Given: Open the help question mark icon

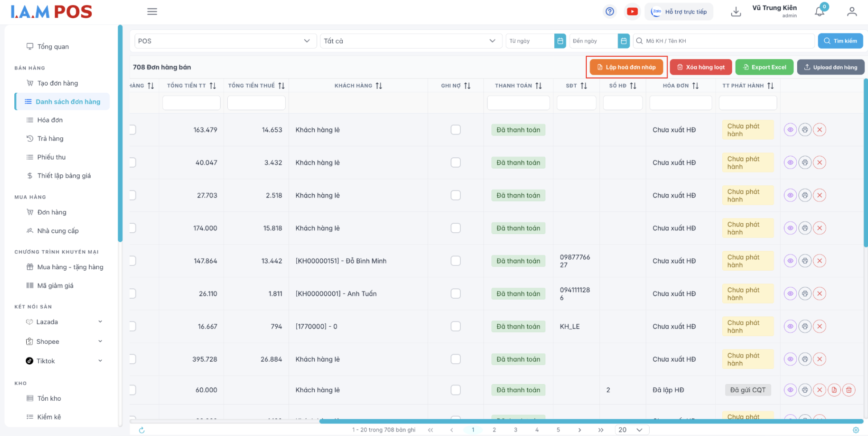Looking at the screenshot, I should [610, 12].
